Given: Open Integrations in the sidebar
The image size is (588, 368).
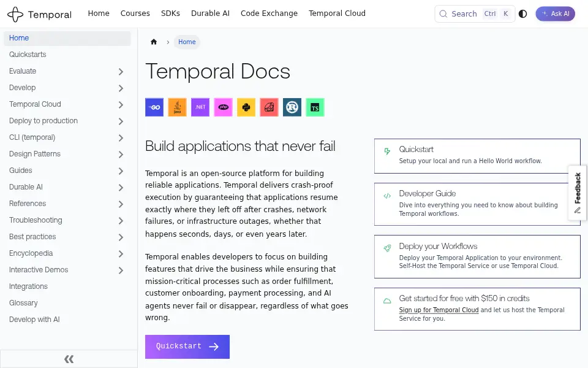Looking at the screenshot, I should (x=29, y=286).
